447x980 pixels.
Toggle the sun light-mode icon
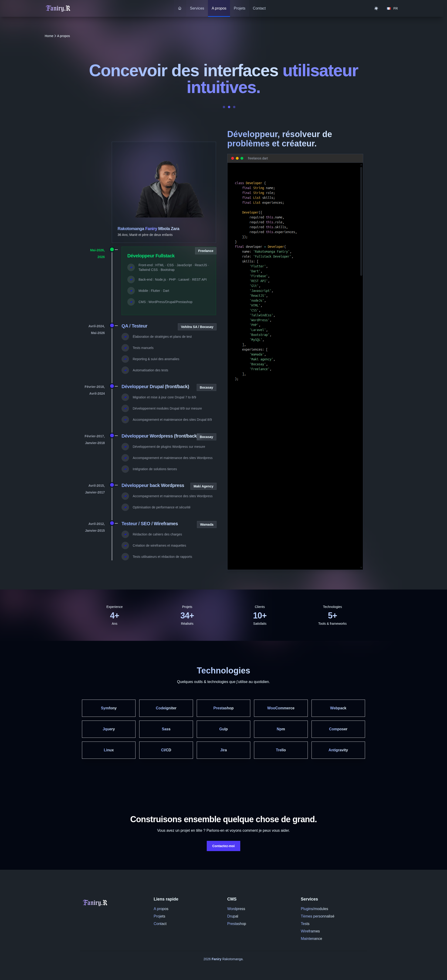376,8
